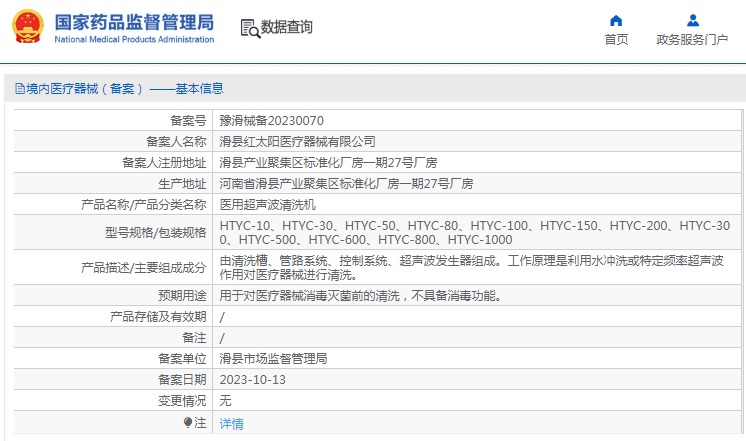Image resolution: width=746 pixels, height=441 pixels.
Task: Click the 产品名称/产品分类名称 label
Action: click(144, 205)
